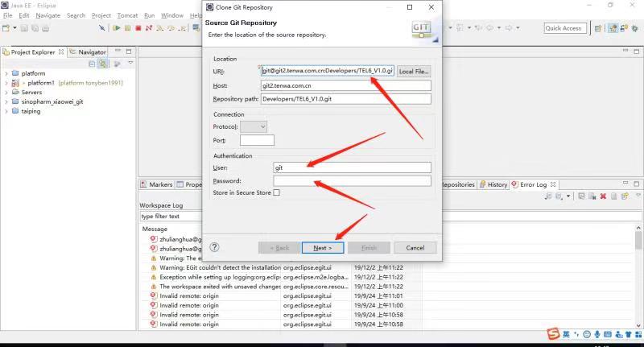The width and height of the screenshot is (644, 347).
Task: Click the Quick Access search box
Action: [x=565, y=28]
